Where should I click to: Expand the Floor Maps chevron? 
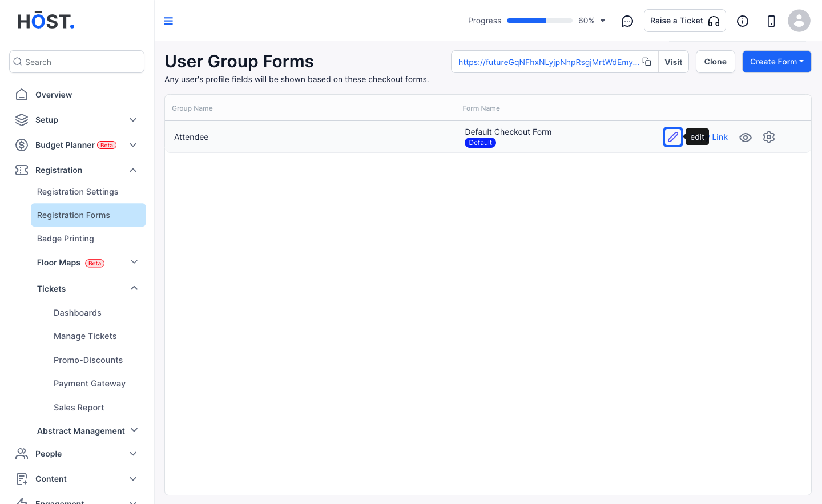134,262
